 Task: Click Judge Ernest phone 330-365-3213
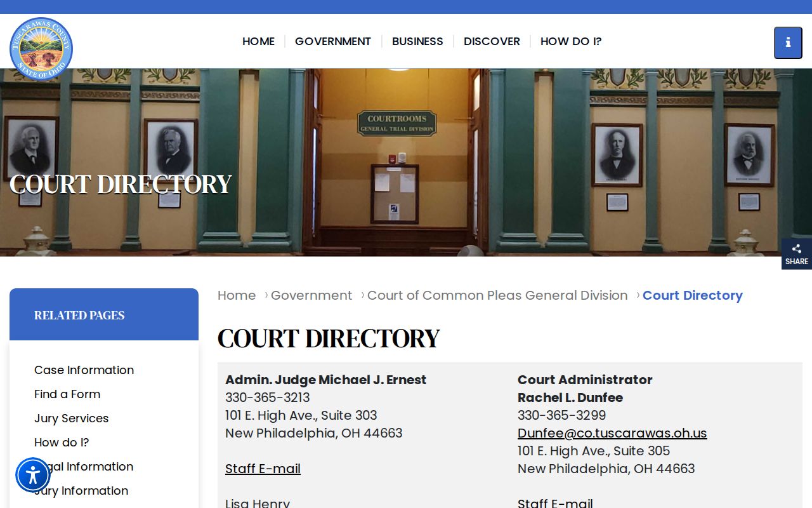tap(268, 398)
